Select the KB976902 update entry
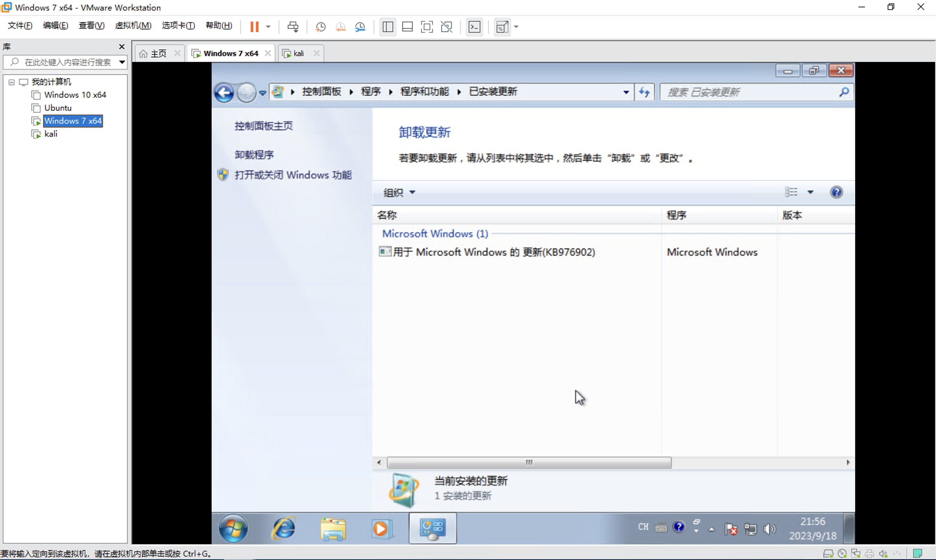The width and height of the screenshot is (936, 560). tap(493, 252)
